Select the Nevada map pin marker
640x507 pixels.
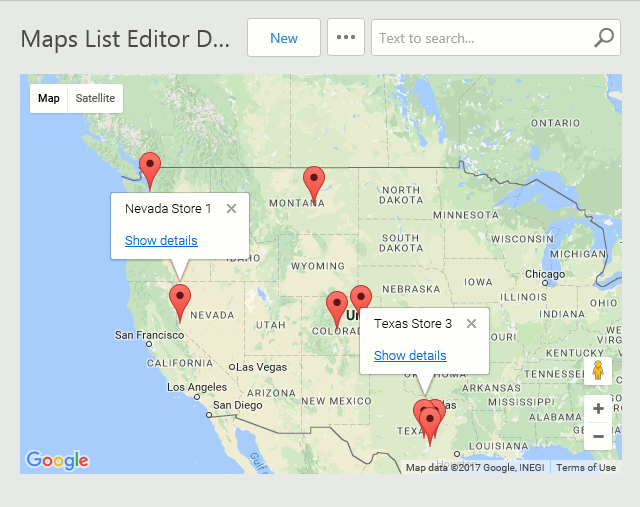pyautogui.click(x=180, y=301)
